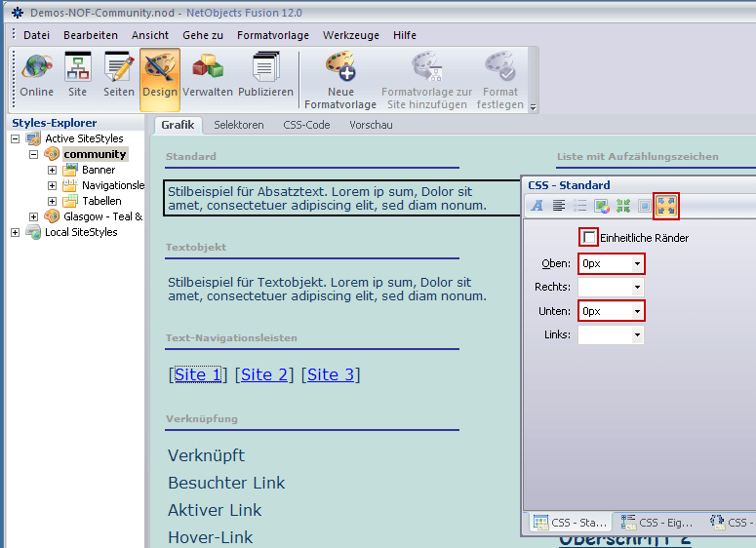The height and width of the screenshot is (548, 756).
Task: Click the Styles-Explorer panel title
Action: (55, 123)
